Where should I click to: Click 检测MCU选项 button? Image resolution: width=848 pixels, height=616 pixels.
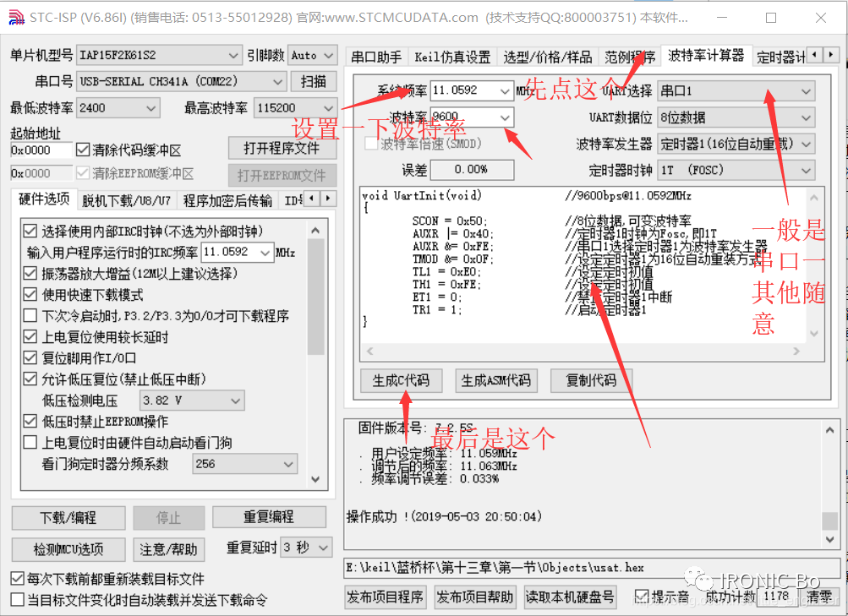[x=68, y=549]
